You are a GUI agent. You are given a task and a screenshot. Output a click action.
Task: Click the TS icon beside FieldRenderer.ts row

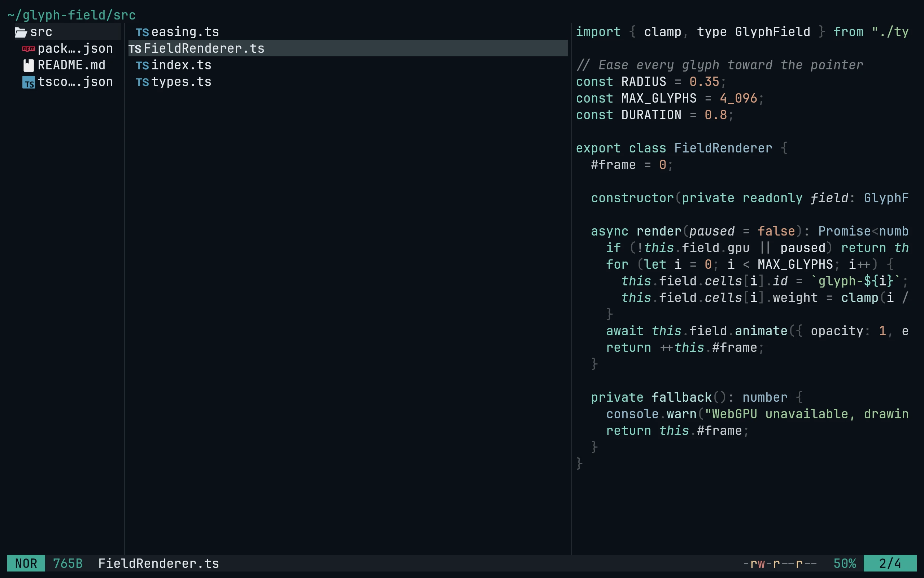pyautogui.click(x=135, y=49)
